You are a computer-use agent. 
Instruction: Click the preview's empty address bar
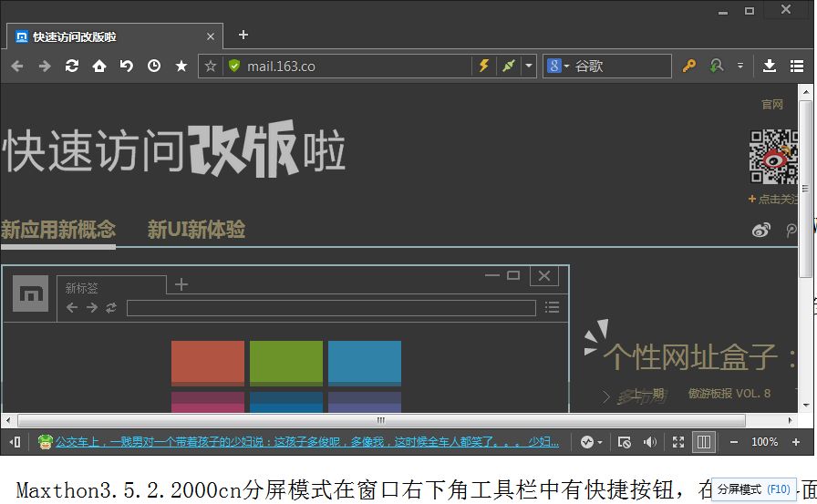click(331, 308)
